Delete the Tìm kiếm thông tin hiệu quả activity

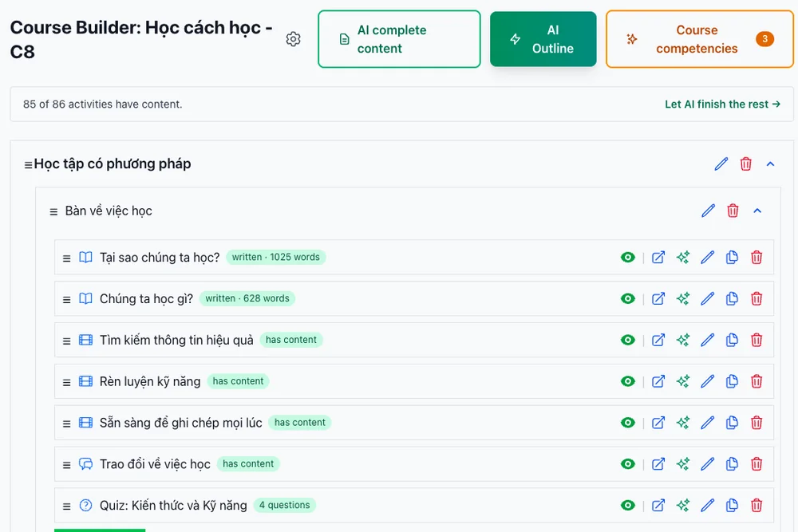point(757,340)
